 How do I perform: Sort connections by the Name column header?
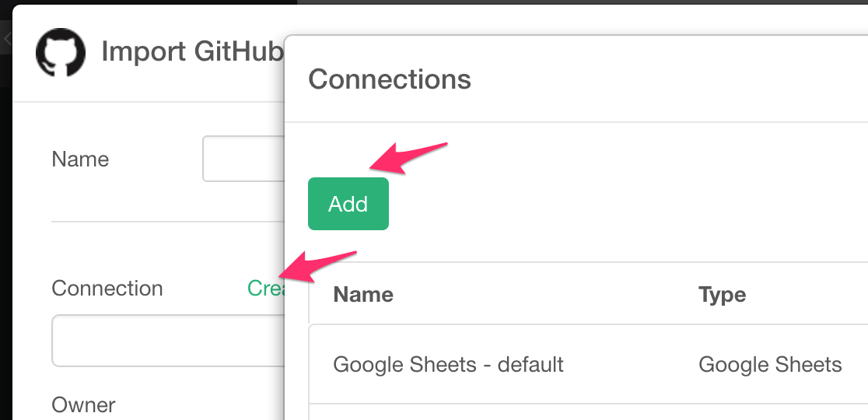pos(363,294)
